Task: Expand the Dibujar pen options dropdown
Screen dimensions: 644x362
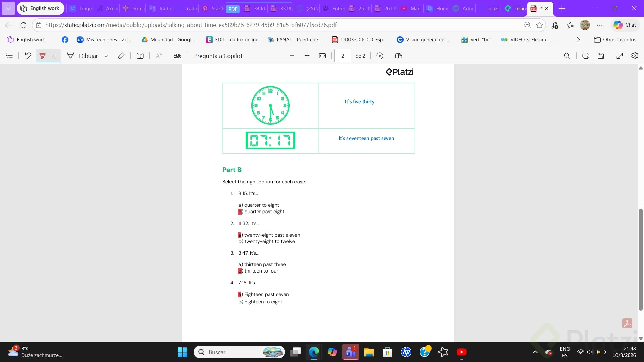Action: [x=106, y=56]
